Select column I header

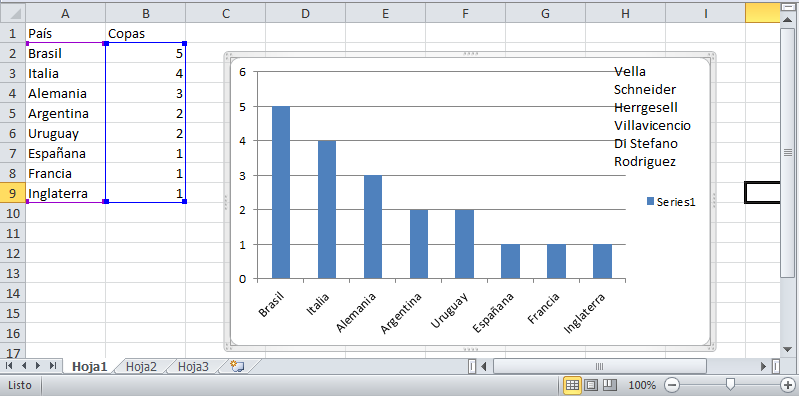pyautogui.click(x=705, y=14)
